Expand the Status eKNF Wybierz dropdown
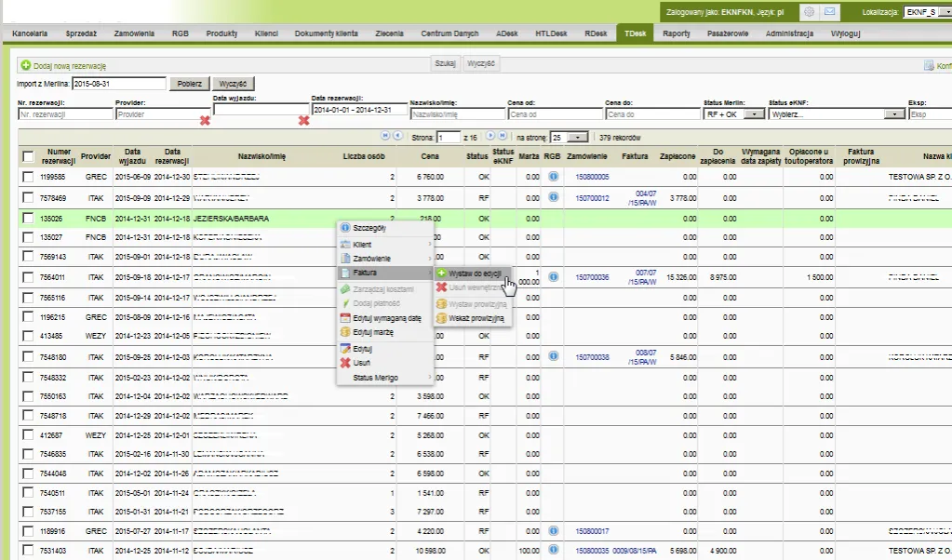Screen dimensions: 952x560 click(x=837, y=113)
